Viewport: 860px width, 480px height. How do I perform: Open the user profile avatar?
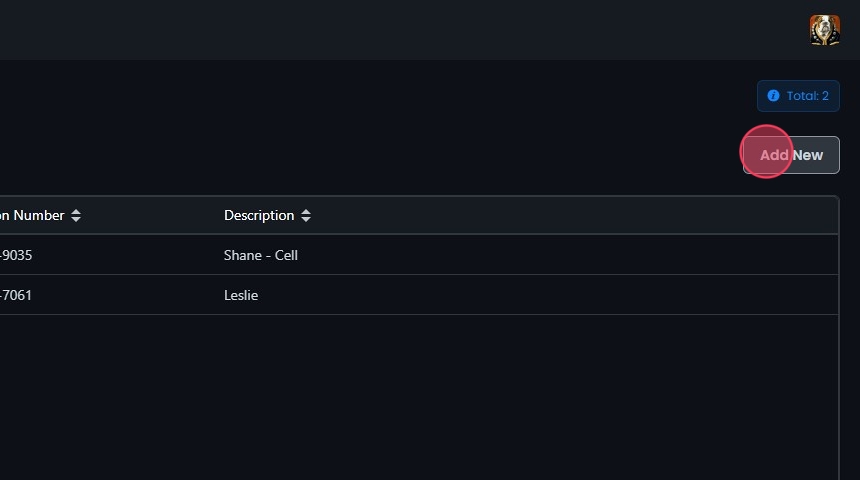824,30
